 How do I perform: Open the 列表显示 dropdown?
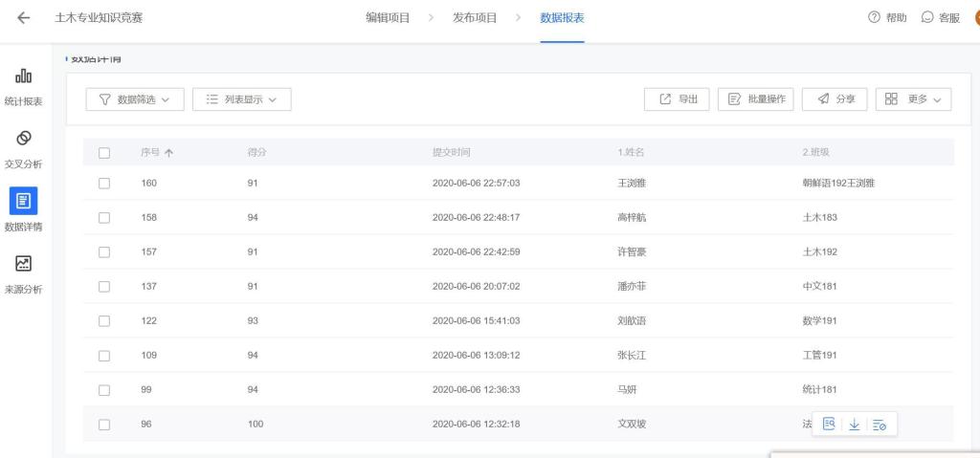click(x=241, y=98)
